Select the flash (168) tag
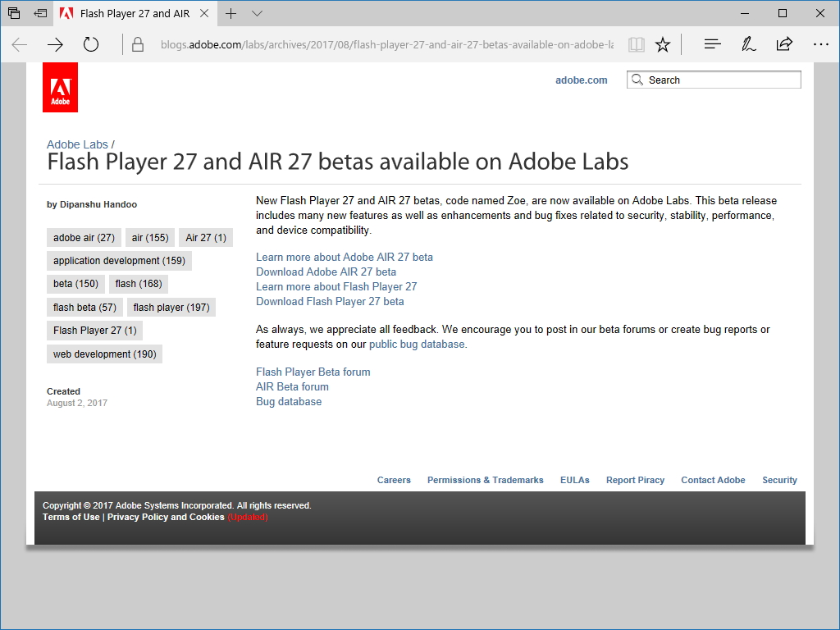The image size is (840, 630). (138, 284)
